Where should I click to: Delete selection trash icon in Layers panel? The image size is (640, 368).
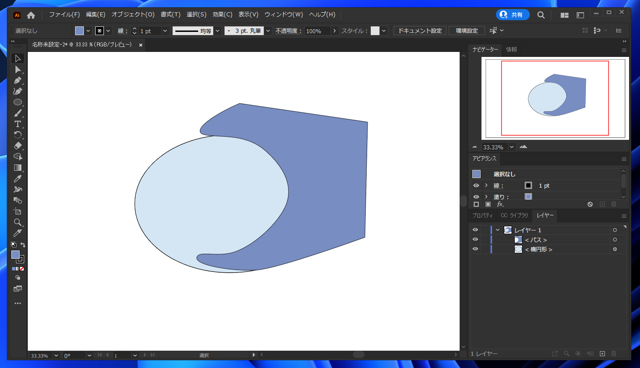[x=614, y=354]
